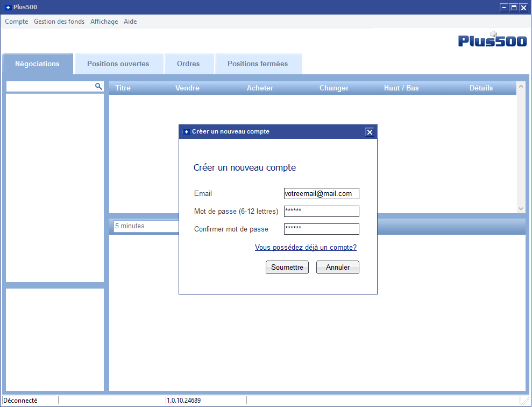Click the search magnifier icon

tap(98, 86)
